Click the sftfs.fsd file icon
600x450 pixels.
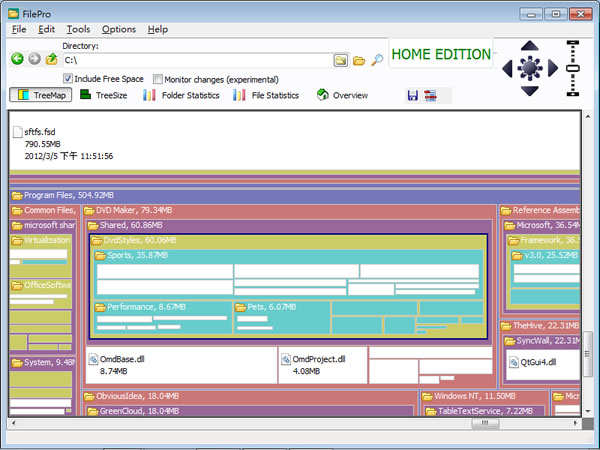click(18, 132)
